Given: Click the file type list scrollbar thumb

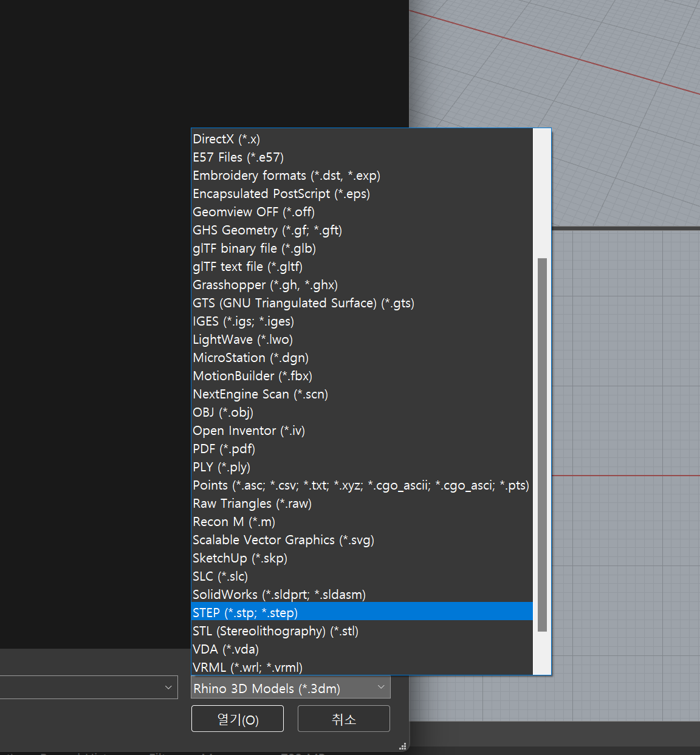Looking at the screenshot, I should [x=542, y=445].
